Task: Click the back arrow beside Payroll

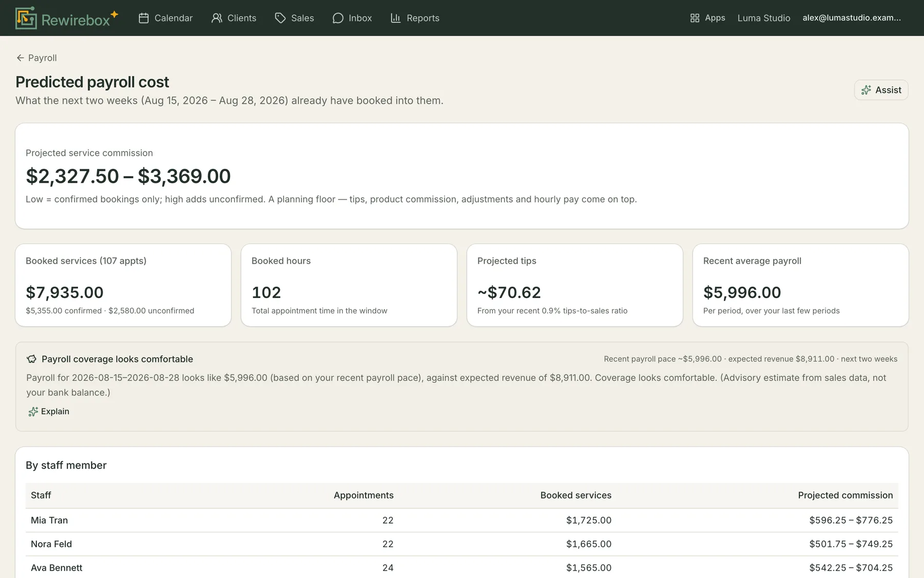Action: click(20, 58)
